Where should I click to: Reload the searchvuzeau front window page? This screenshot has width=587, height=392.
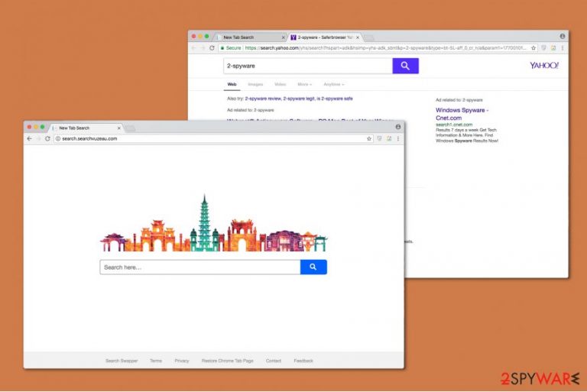click(x=47, y=138)
